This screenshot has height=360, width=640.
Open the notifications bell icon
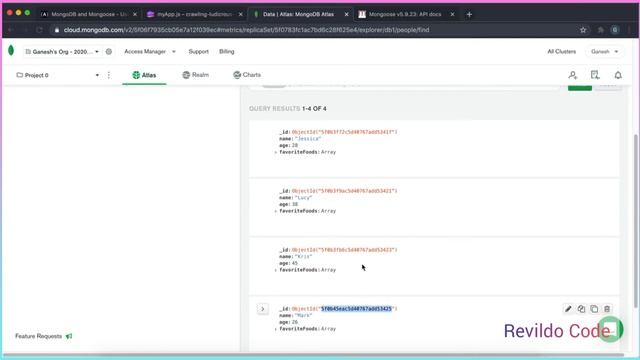tap(618, 75)
